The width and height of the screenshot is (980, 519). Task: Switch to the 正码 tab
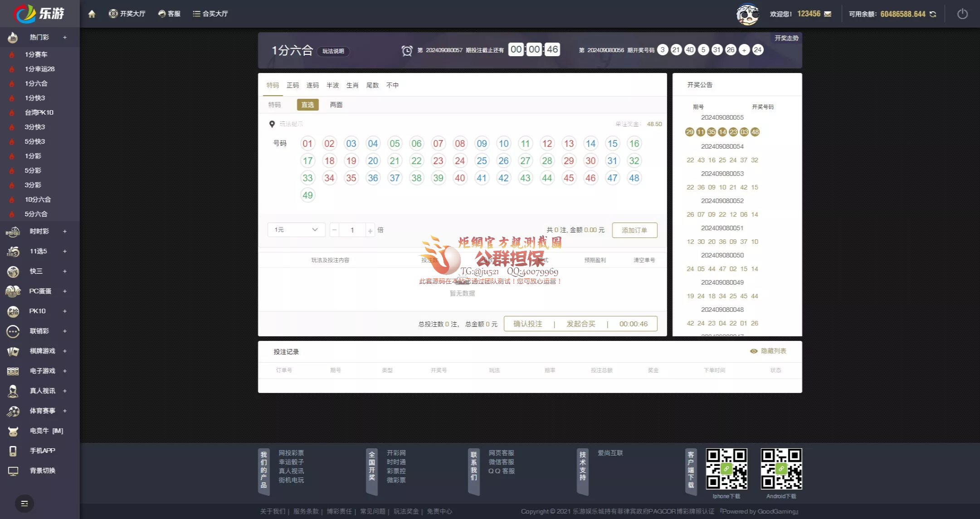292,85
